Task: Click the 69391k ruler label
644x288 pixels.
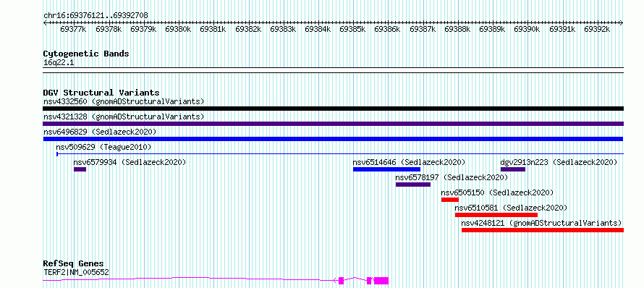Action: (563, 30)
